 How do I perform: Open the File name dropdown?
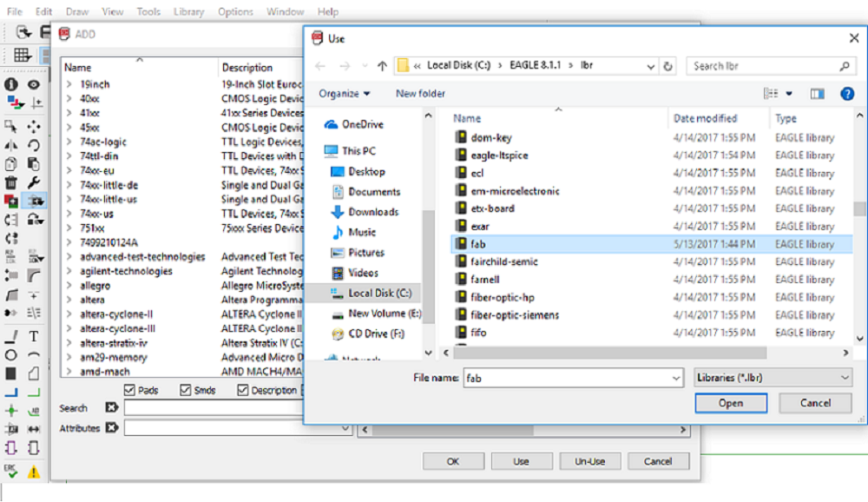676,378
